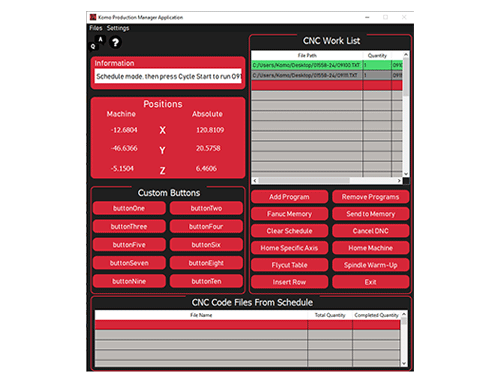Image resolution: width=500 pixels, height=380 pixels.
Task: Click the work list scroll left arrow
Action: pyautogui.click(x=255, y=180)
